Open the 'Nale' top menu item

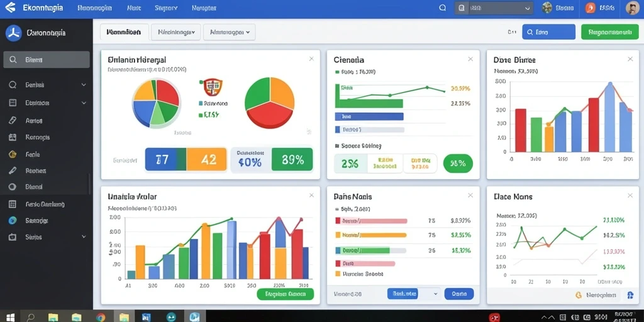tap(134, 8)
